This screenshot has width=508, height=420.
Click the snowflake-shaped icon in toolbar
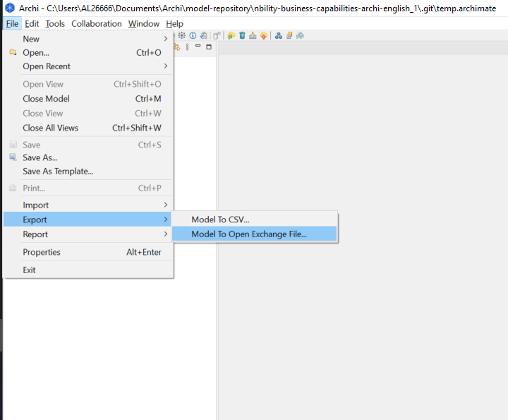[x=182, y=35]
